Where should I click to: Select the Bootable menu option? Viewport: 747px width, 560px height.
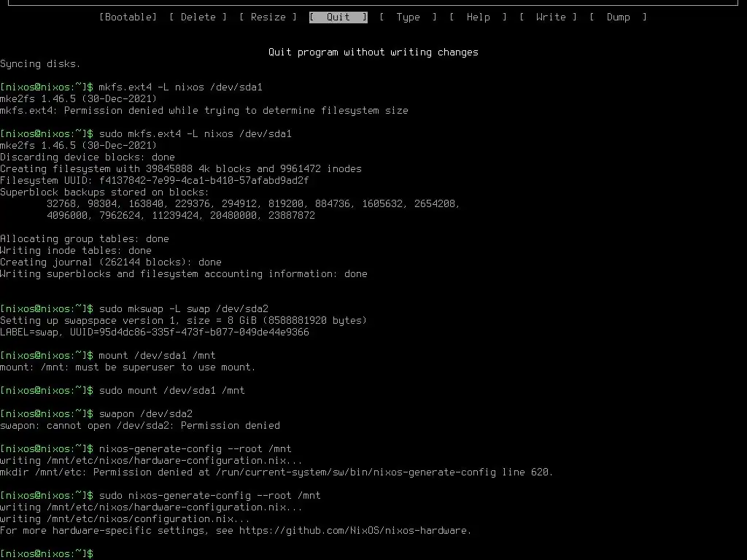pos(128,17)
